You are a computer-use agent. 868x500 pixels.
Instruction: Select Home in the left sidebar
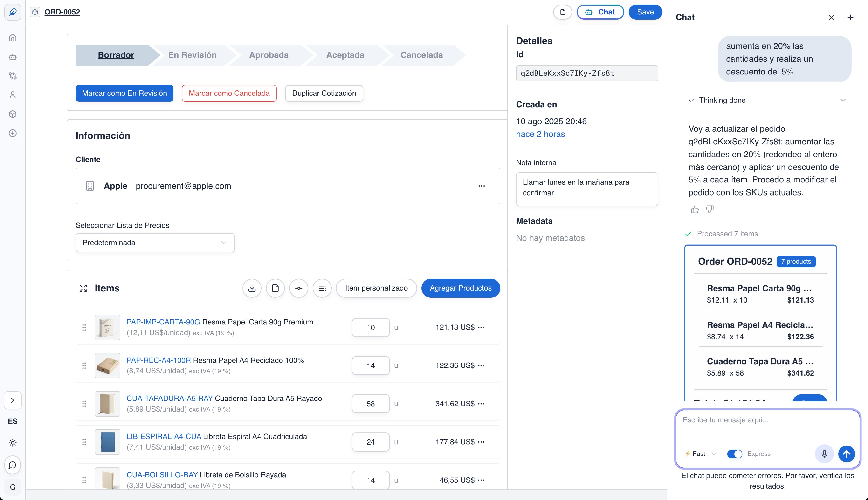(x=13, y=38)
